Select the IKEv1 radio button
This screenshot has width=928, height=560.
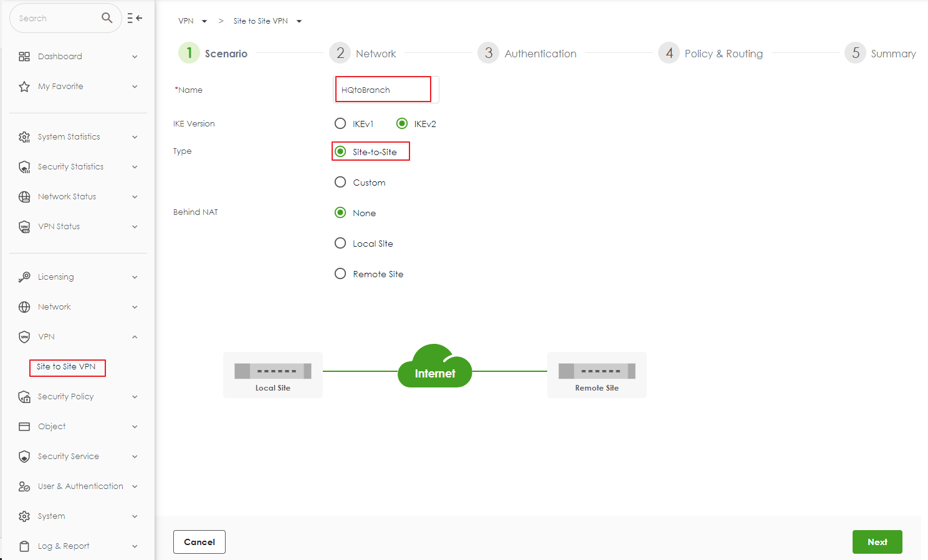click(x=340, y=123)
